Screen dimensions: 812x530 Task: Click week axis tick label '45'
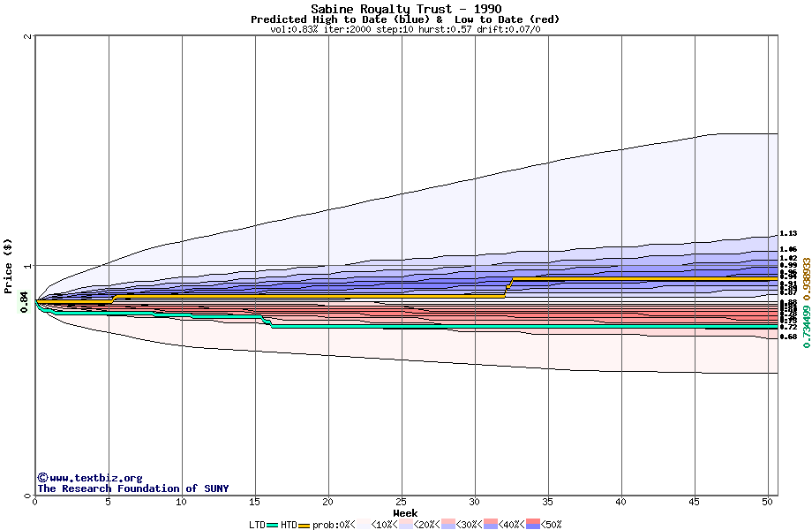tap(695, 502)
